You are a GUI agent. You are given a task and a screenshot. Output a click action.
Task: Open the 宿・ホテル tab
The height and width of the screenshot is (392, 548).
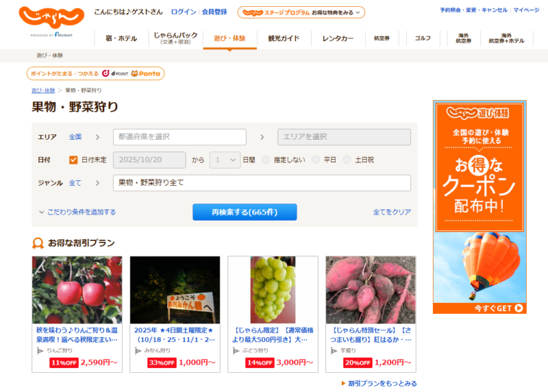click(121, 38)
